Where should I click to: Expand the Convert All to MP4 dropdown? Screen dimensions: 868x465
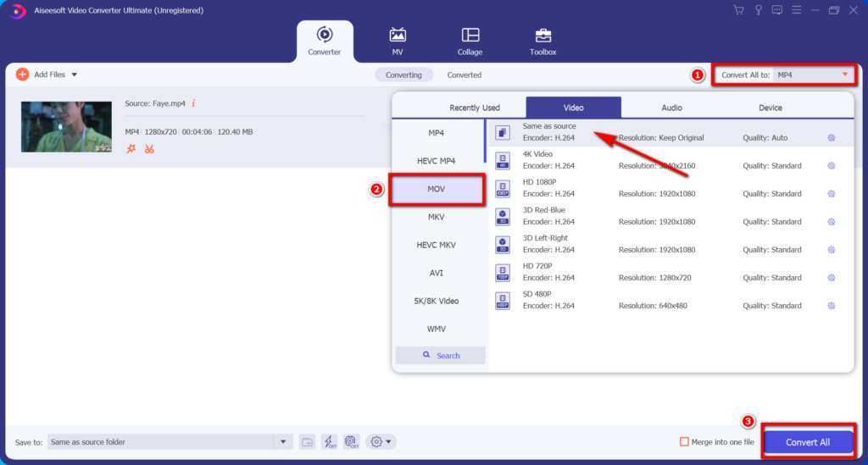(844, 75)
